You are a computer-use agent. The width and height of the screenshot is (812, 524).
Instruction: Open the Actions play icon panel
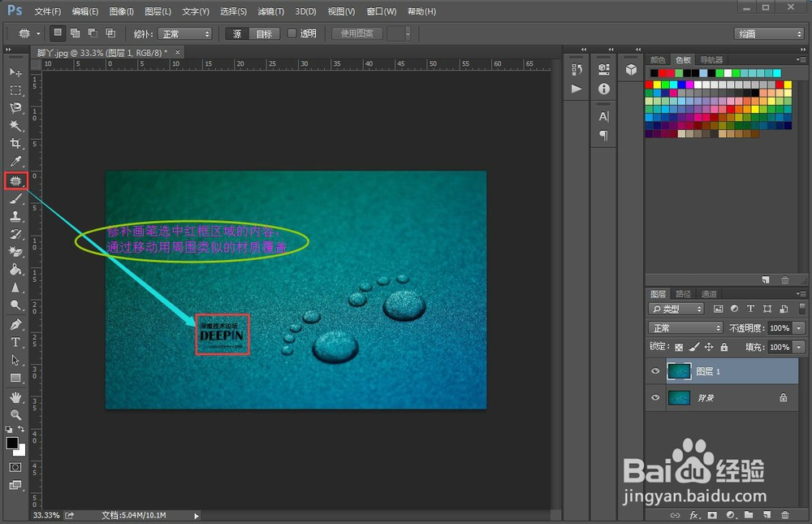(x=577, y=89)
